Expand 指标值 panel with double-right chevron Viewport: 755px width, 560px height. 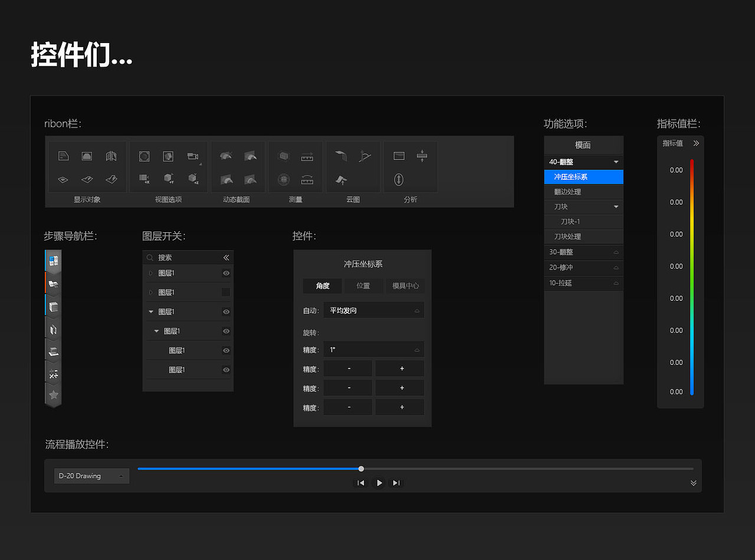[x=696, y=143]
